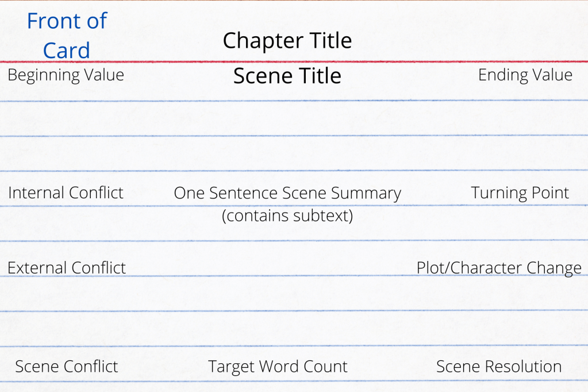Click the Scene Title heading
The image size is (588, 392).
click(x=287, y=76)
